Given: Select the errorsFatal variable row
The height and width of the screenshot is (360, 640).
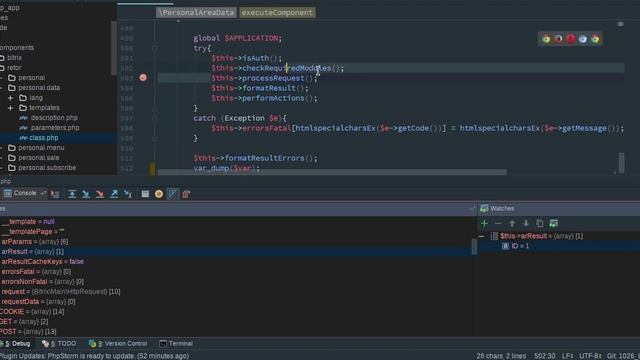Looking at the screenshot, I should pos(236,271).
